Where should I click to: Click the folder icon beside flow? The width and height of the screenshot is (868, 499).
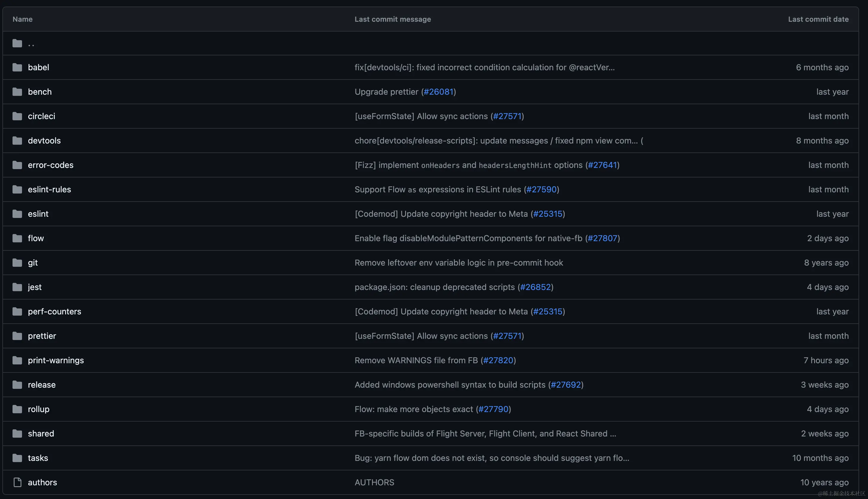[17, 238]
